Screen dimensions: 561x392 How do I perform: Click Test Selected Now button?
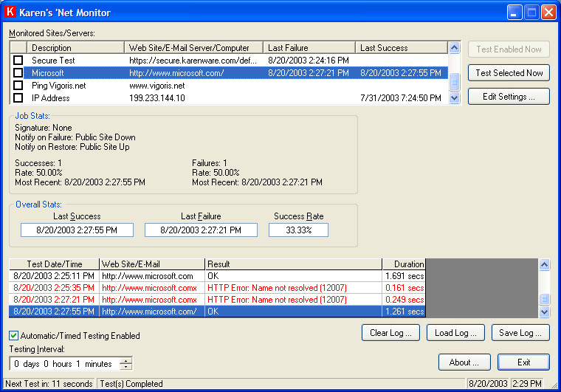click(x=509, y=73)
